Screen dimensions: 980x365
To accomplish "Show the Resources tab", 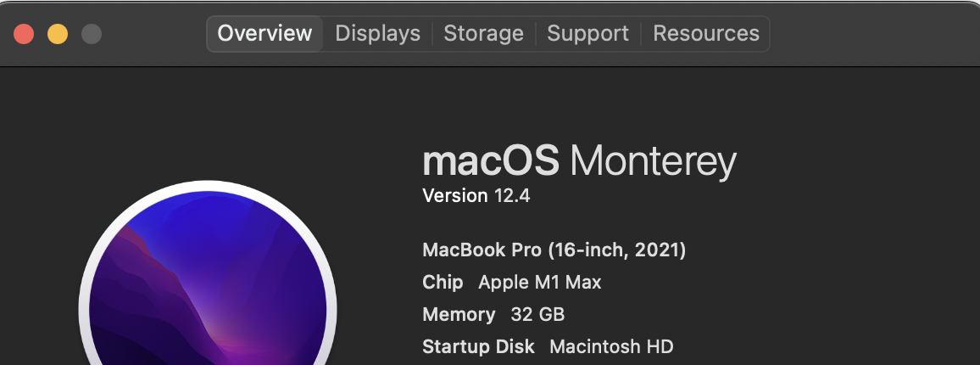I will tap(705, 34).
